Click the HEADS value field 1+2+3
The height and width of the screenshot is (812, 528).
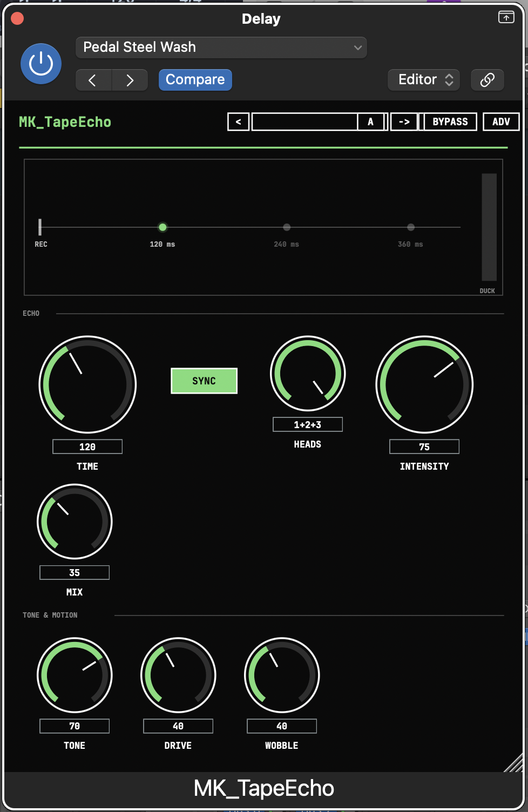point(308,425)
